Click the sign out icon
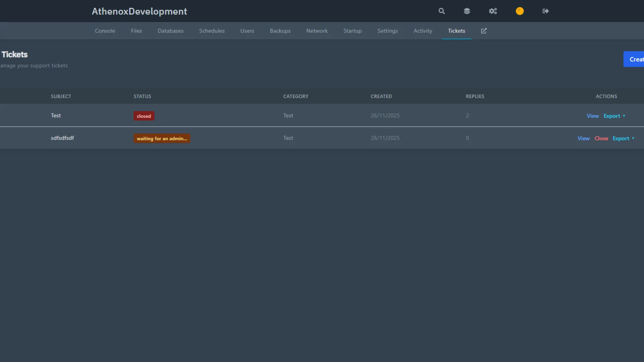The height and width of the screenshot is (362, 644). [545, 11]
